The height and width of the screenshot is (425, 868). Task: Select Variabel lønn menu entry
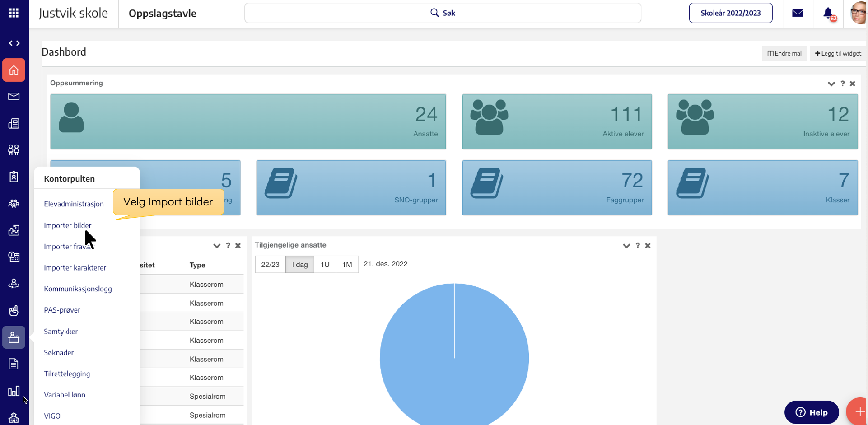point(65,395)
